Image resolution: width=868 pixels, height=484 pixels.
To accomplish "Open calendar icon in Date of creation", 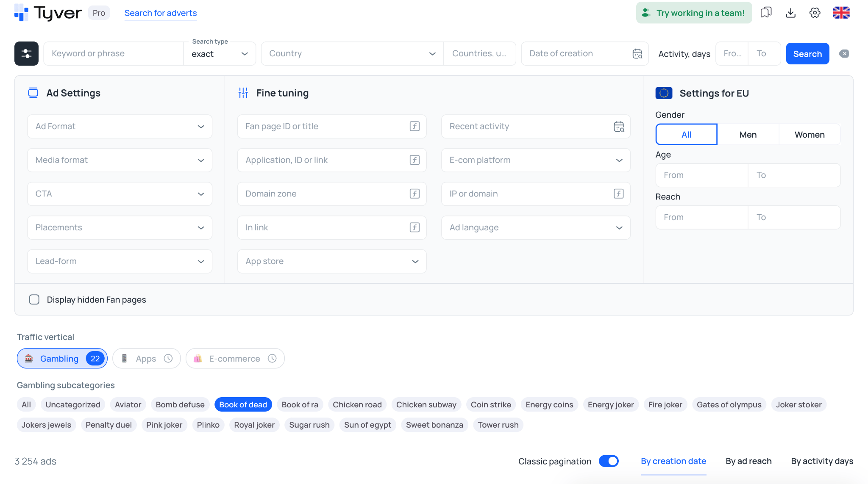I will tap(637, 54).
